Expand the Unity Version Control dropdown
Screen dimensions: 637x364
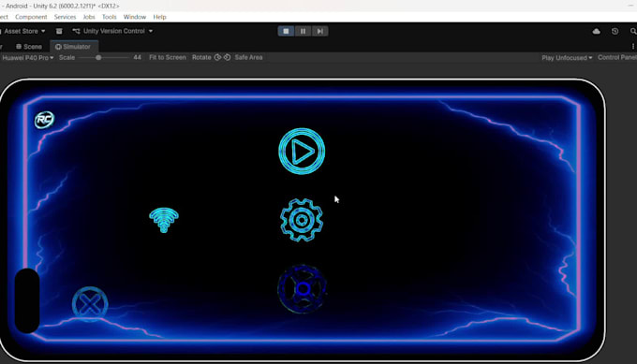pos(112,31)
